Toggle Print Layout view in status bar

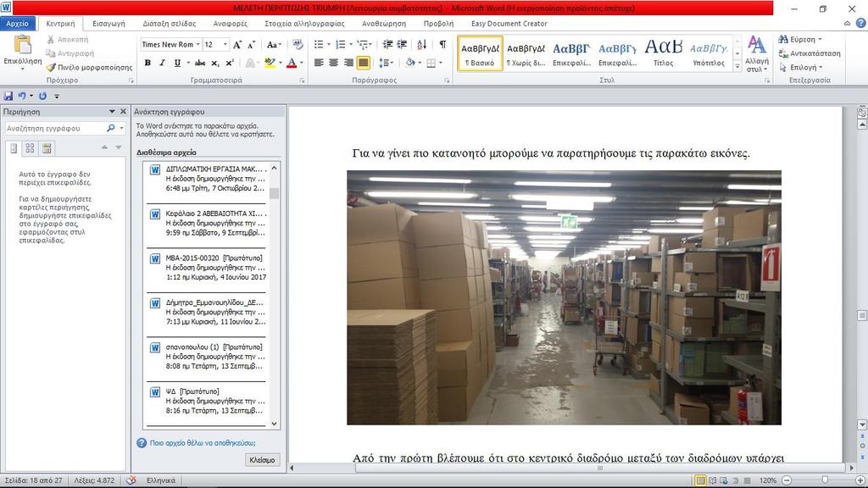700,480
